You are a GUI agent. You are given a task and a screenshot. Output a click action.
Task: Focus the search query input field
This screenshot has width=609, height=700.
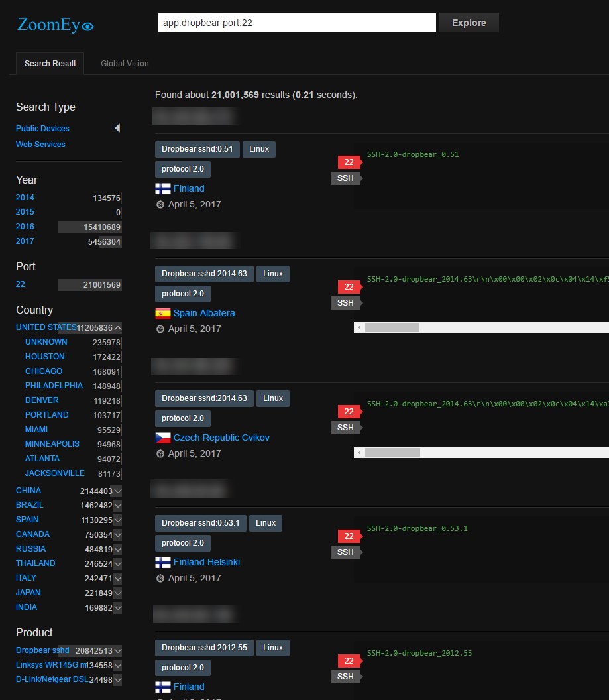pyautogui.click(x=297, y=23)
